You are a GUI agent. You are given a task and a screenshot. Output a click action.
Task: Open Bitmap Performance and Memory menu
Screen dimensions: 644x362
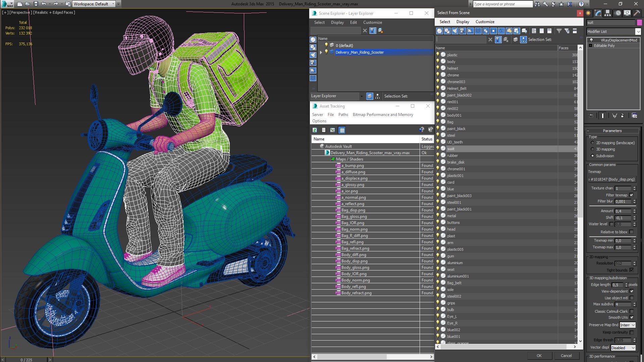click(383, 115)
